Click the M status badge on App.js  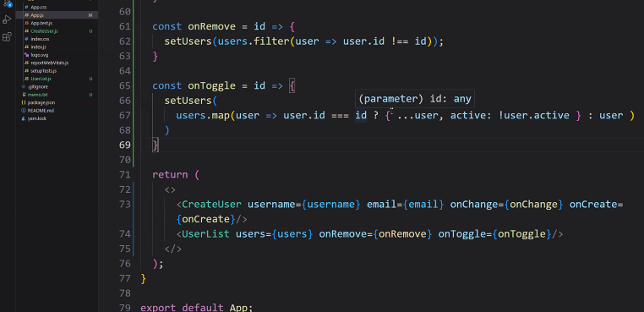coord(90,15)
